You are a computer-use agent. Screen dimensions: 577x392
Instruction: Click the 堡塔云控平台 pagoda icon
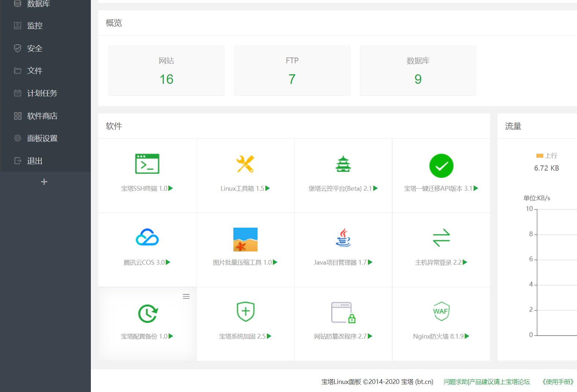point(343,164)
